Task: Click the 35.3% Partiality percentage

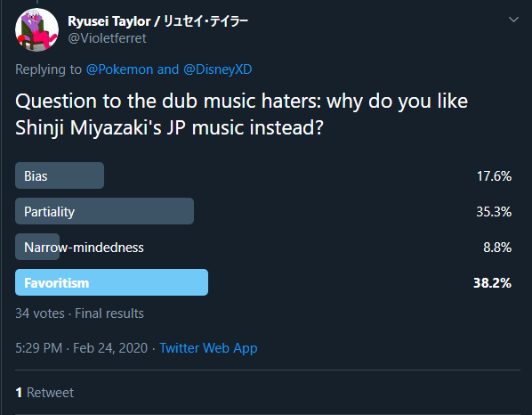Action: coord(494,212)
